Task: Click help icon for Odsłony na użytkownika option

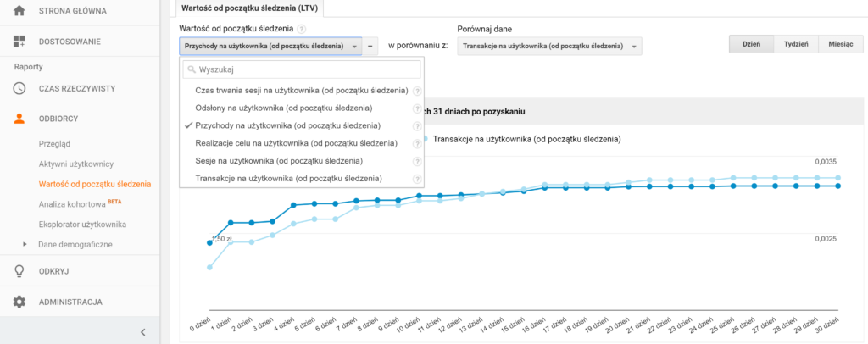Action: coord(417,108)
